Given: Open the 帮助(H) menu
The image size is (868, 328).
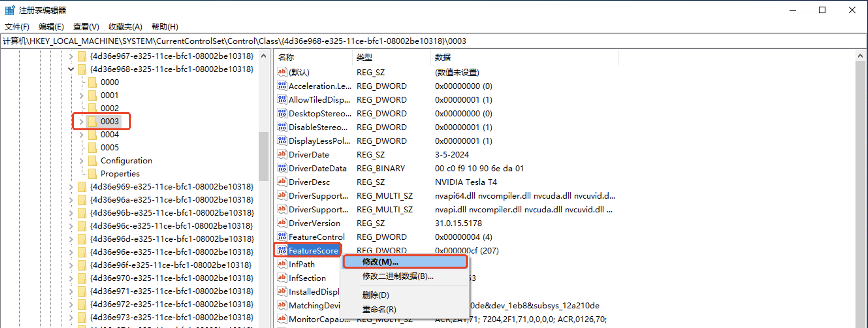Looking at the screenshot, I should [x=165, y=27].
